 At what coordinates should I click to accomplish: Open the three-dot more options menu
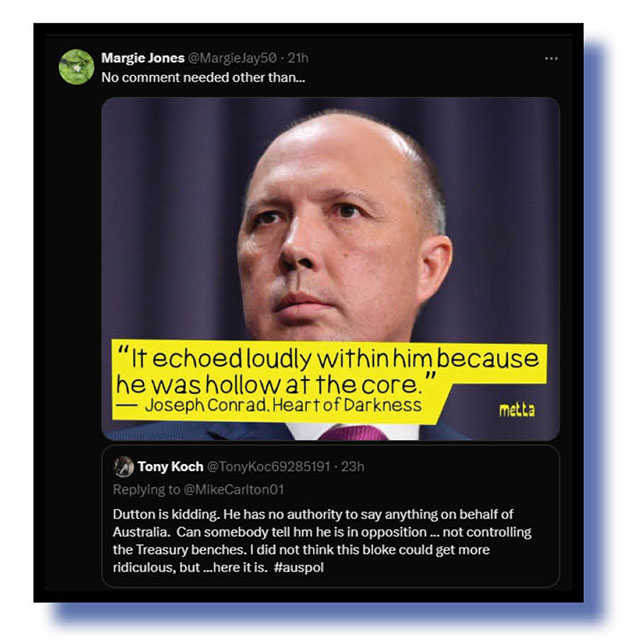551,59
